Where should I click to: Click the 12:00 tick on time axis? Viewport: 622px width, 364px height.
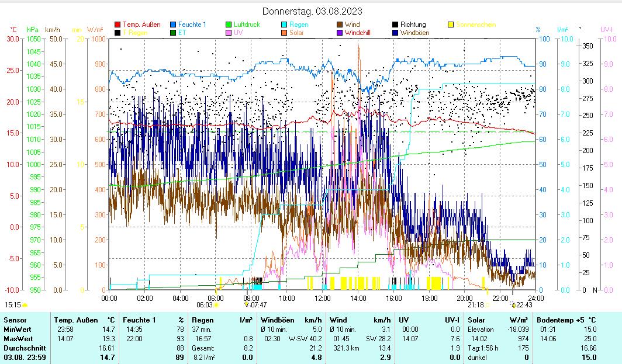pyautogui.click(x=322, y=298)
